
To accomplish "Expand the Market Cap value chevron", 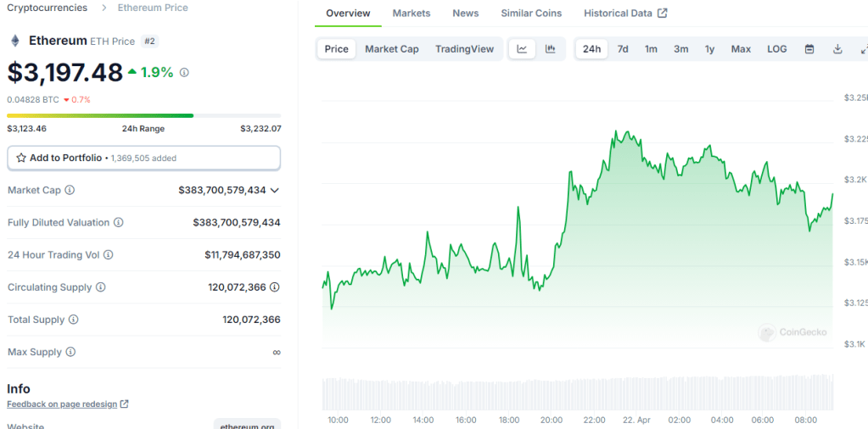I will pyautogui.click(x=274, y=191).
